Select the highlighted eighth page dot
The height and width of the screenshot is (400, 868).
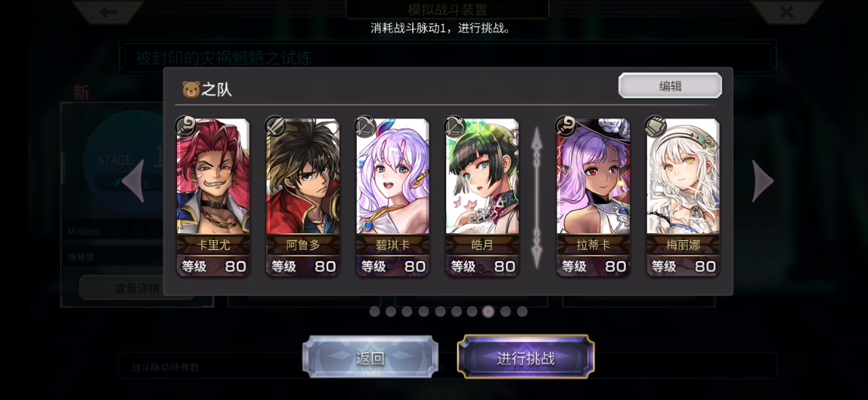(x=488, y=311)
